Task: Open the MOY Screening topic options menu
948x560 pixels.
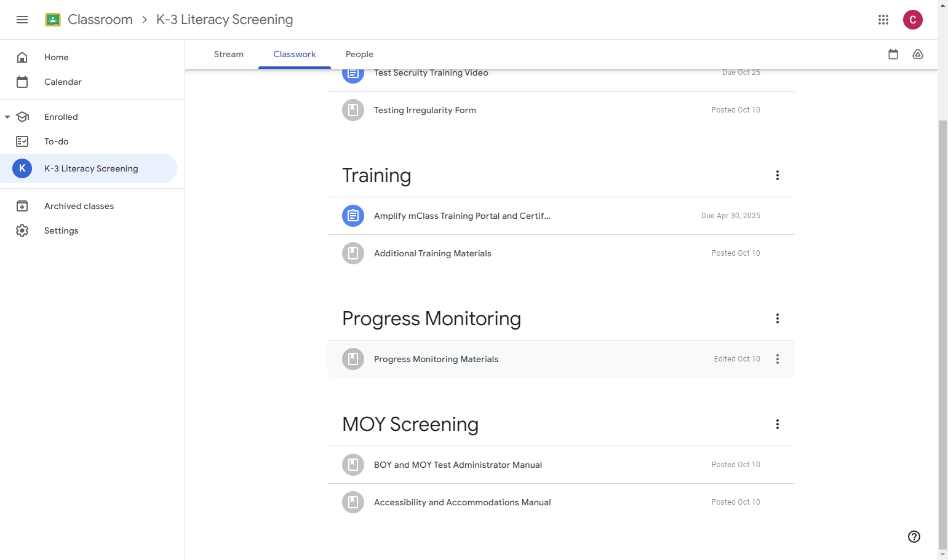Action: (778, 424)
